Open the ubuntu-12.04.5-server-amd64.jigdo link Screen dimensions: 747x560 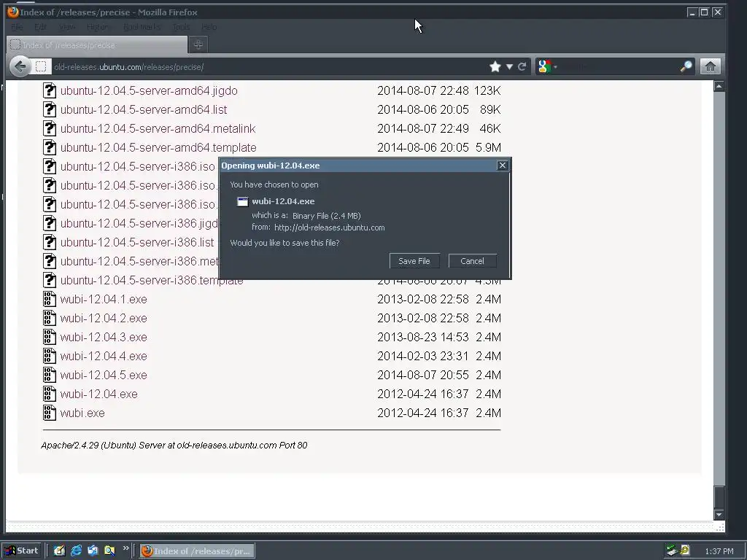pos(149,90)
